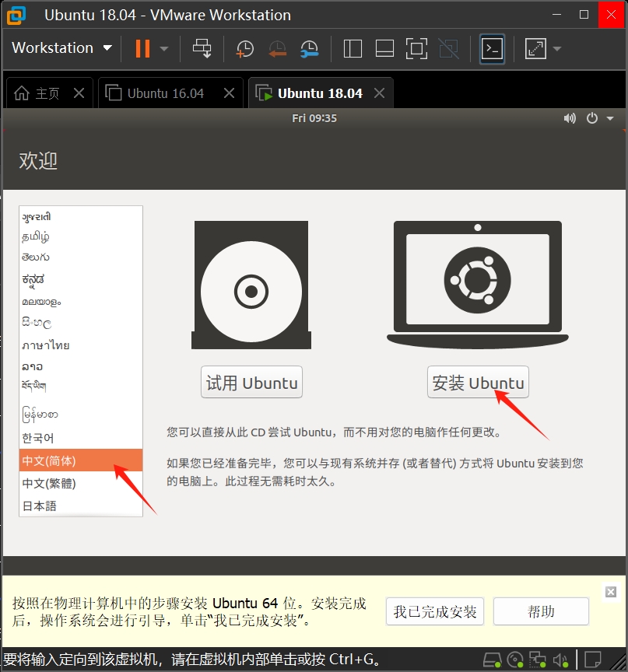Revert the virtual machine to its snapshot

[277, 48]
